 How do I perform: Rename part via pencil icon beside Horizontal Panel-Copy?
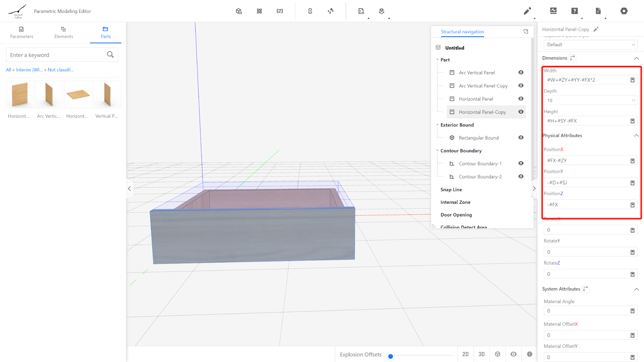(596, 29)
